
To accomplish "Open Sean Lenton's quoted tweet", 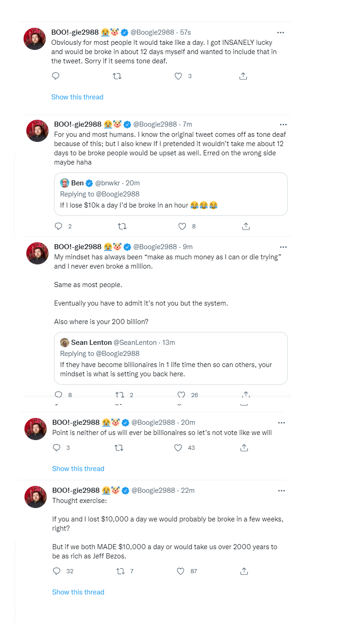I will [171, 358].
